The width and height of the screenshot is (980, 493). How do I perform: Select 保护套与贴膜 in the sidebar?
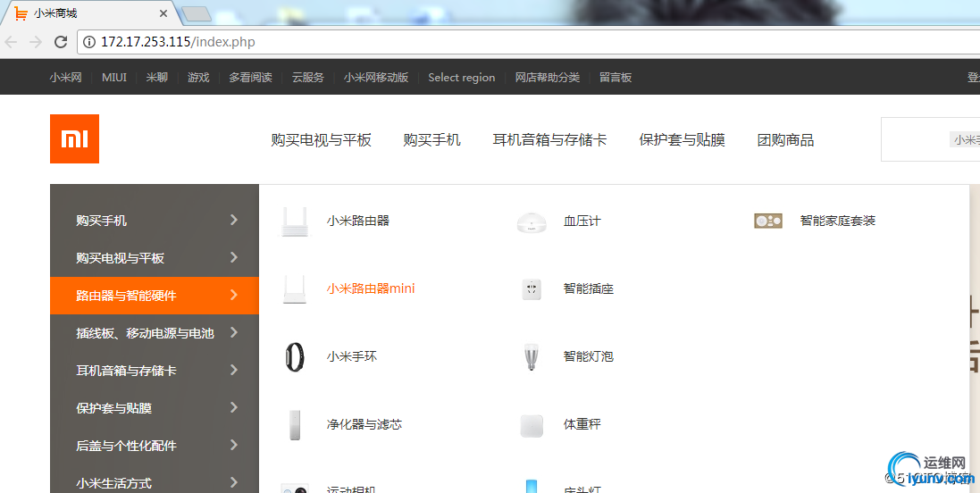155,408
